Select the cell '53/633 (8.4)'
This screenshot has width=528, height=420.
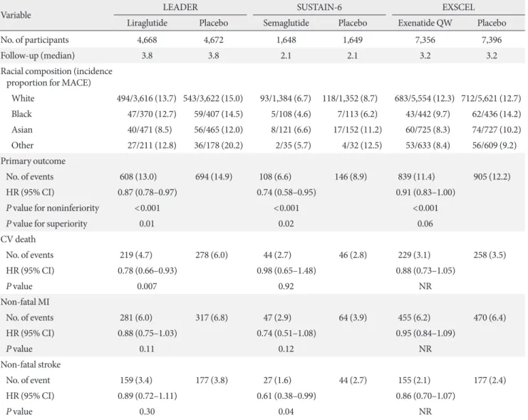pyautogui.click(x=428, y=145)
